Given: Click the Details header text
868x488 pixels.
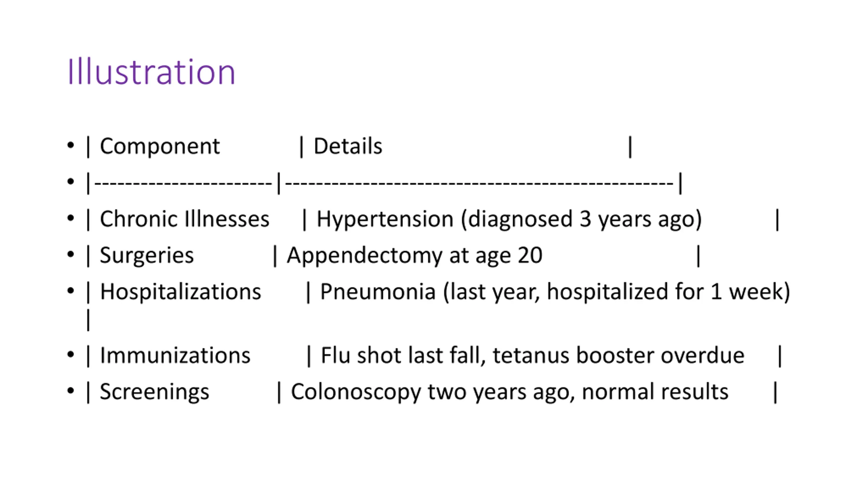Looking at the screenshot, I should pos(348,146).
